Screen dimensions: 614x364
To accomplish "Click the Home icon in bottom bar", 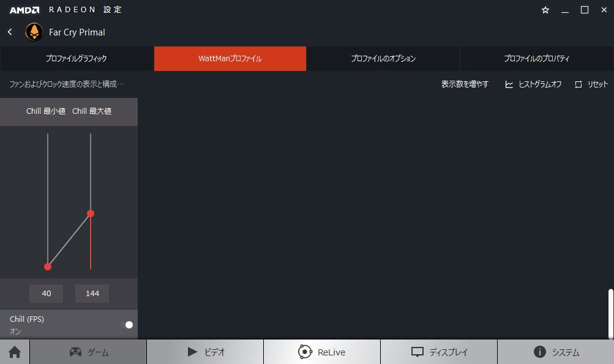I will coord(14,352).
